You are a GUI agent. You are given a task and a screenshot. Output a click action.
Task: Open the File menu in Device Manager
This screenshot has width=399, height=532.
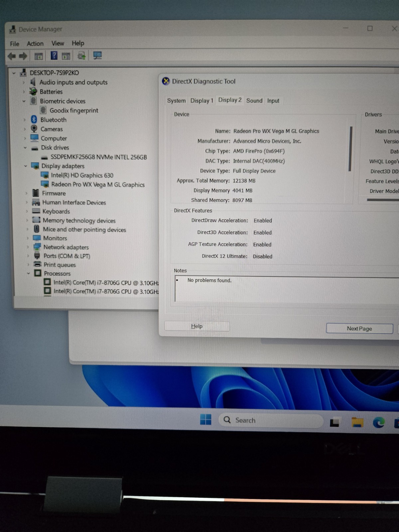15,44
